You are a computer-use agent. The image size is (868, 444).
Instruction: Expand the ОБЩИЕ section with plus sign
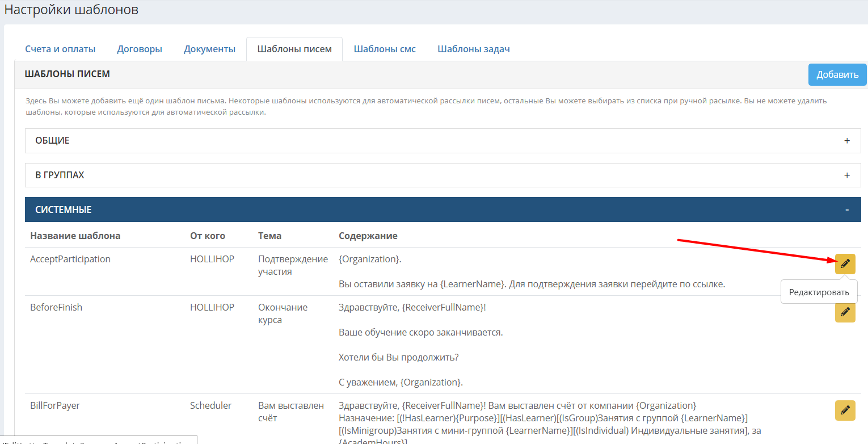click(x=847, y=141)
